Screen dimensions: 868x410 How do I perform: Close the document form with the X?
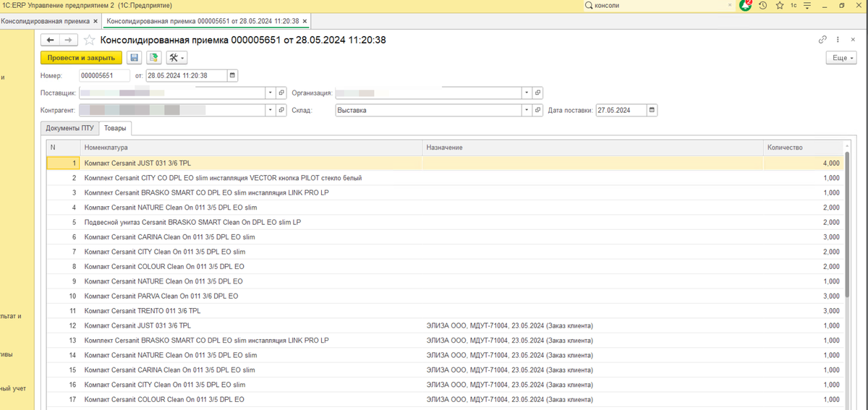tap(854, 40)
